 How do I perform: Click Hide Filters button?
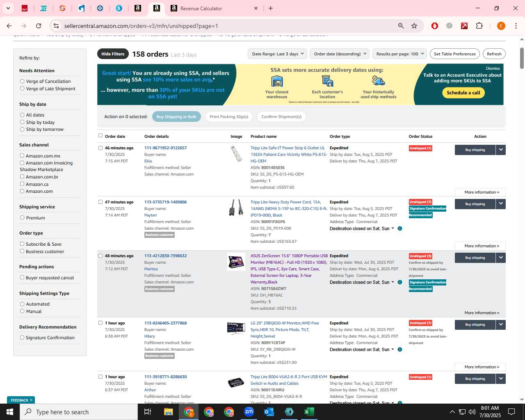click(113, 54)
